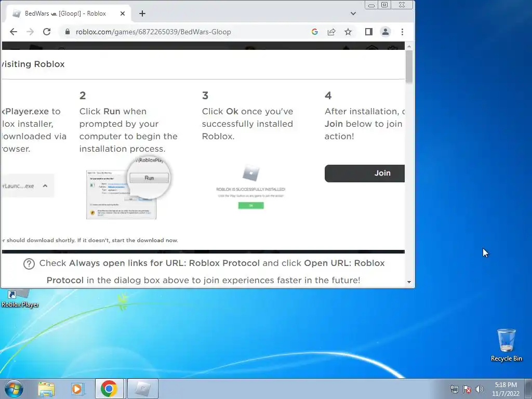Viewport: 532px width, 399px height.
Task: Switch to the Roblox taskbar item
Action: pyautogui.click(x=142, y=389)
